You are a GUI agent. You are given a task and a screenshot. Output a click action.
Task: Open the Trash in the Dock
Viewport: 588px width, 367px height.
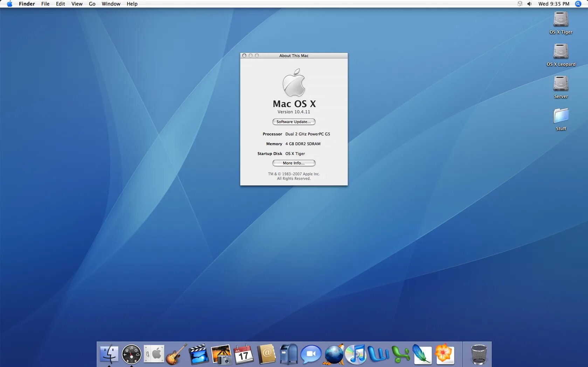point(479,354)
